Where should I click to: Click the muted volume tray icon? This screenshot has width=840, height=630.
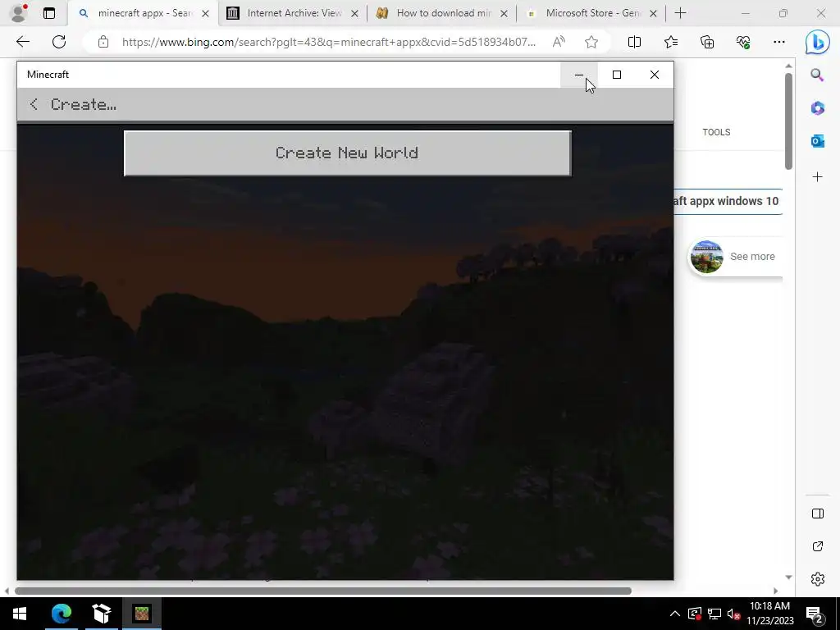(x=733, y=614)
